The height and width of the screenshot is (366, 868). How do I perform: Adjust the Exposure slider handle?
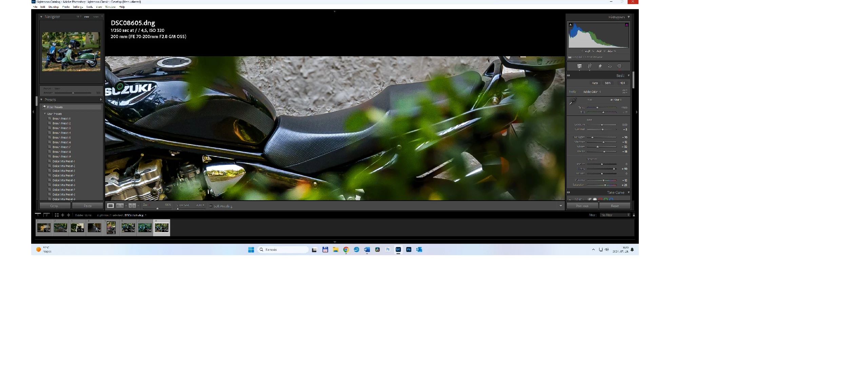click(602, 125)
